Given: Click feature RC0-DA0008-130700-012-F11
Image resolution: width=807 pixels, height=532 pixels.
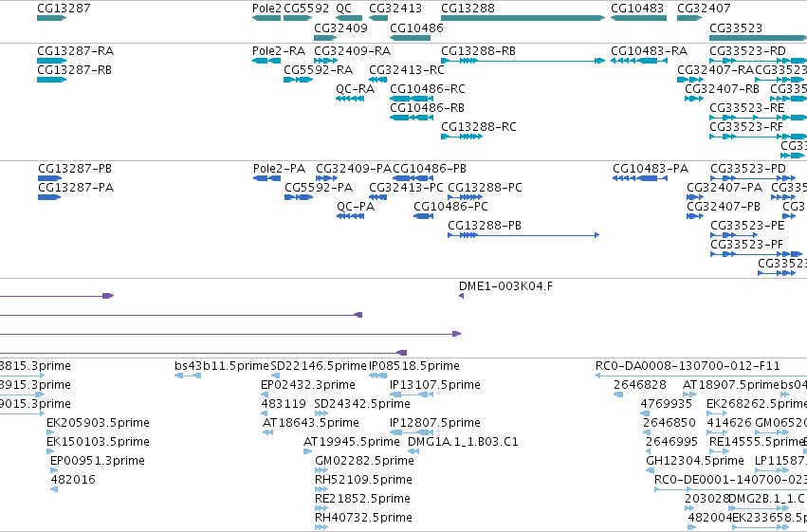Looking at the screenshot, I should [x=688, y=366].
